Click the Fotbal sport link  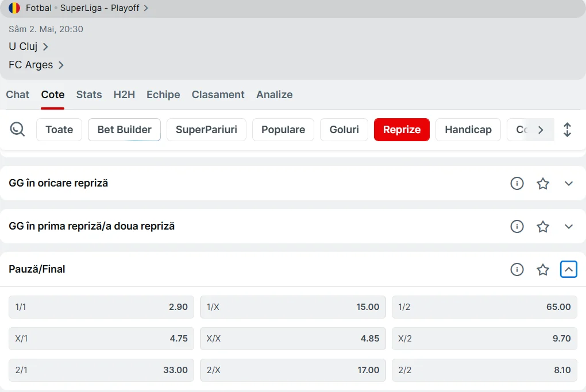point(38,8)
